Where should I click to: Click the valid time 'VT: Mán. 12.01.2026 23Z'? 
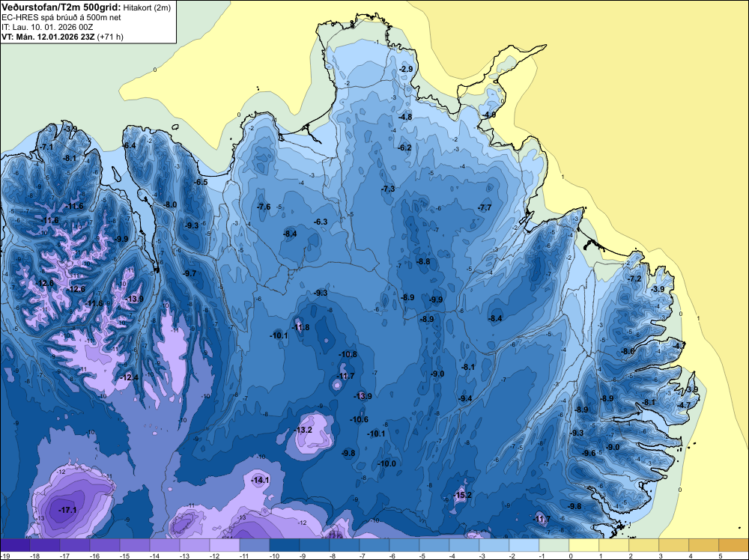[48, 37]
